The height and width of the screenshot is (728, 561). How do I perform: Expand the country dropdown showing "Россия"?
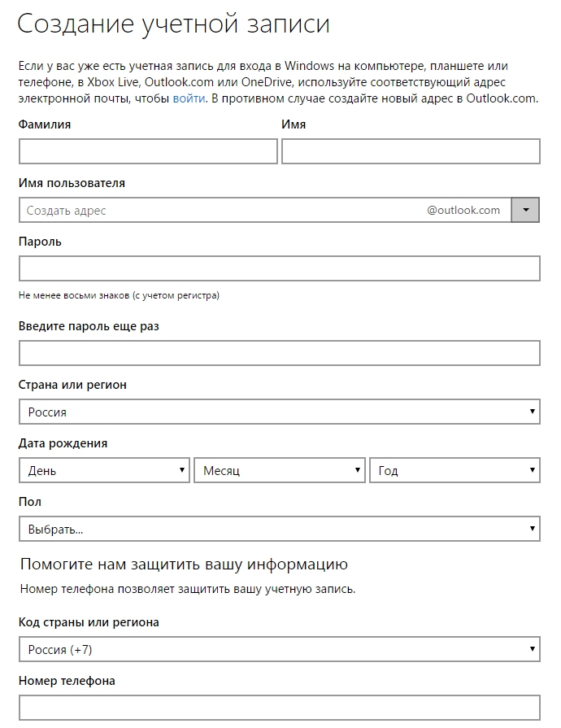coord(279,412)
